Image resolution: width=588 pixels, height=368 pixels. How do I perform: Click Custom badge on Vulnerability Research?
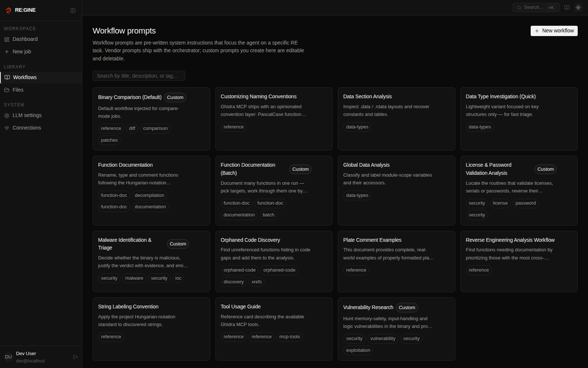point(407,308)
